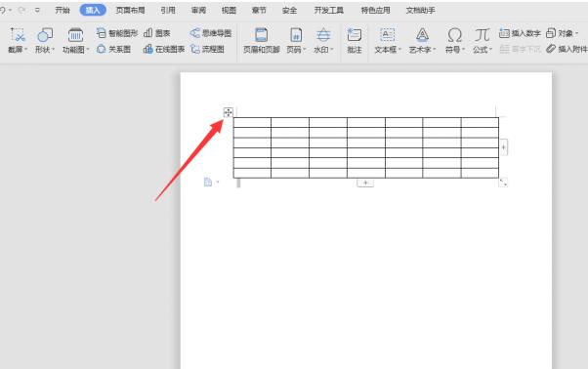Screen dimensions: 588x369
Task: Open the 开发工具 tab
Action: tap(328, 10)
